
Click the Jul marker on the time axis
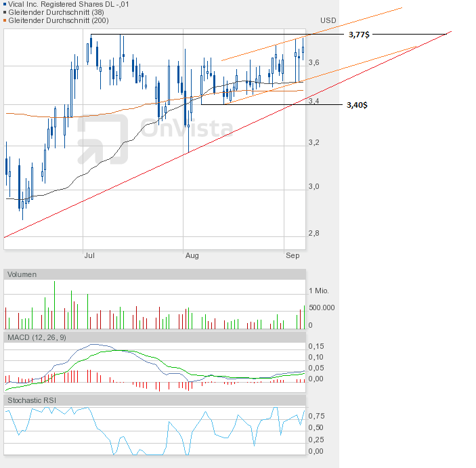click(x=89, y=255)
